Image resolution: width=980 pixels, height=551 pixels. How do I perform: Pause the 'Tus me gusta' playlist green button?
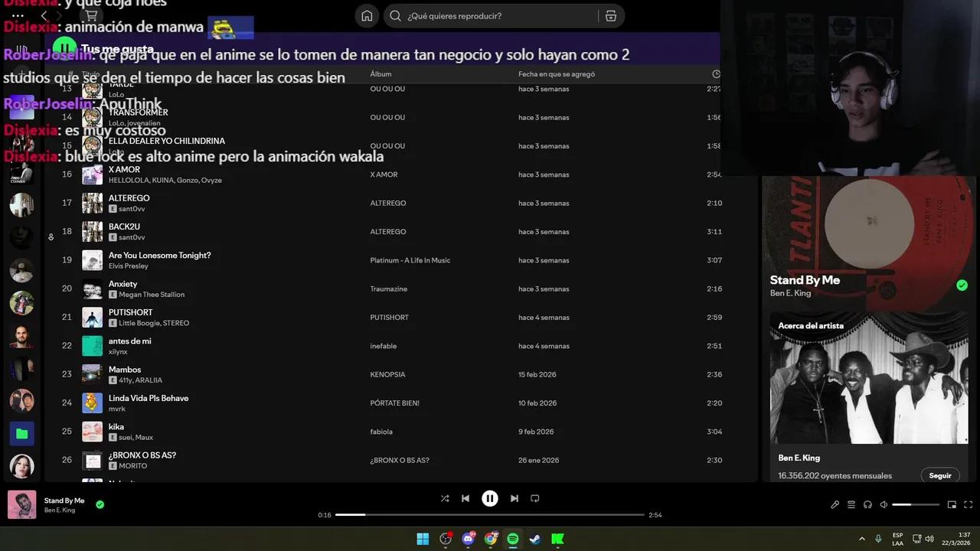coord(64,48)
